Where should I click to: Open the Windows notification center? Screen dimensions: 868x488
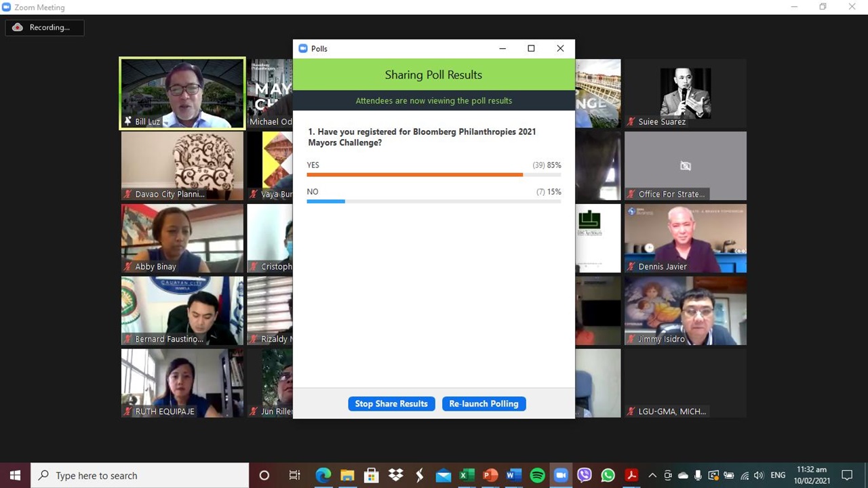pyautogui.click(x=847, y=476)
